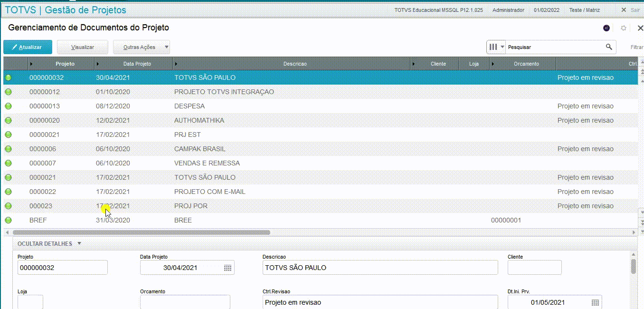Sort by the Descricao column header
Image resolution: width=644 pixels, height=309 pixels.
pyautogui.click(x=292, y=64)
